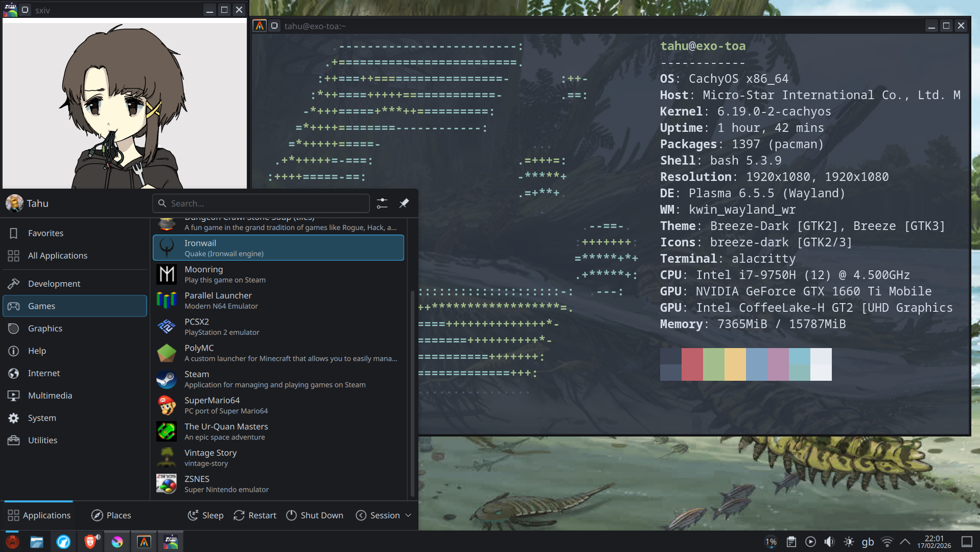
Task: Open the media player tray icon
Action: pos(810,542)
